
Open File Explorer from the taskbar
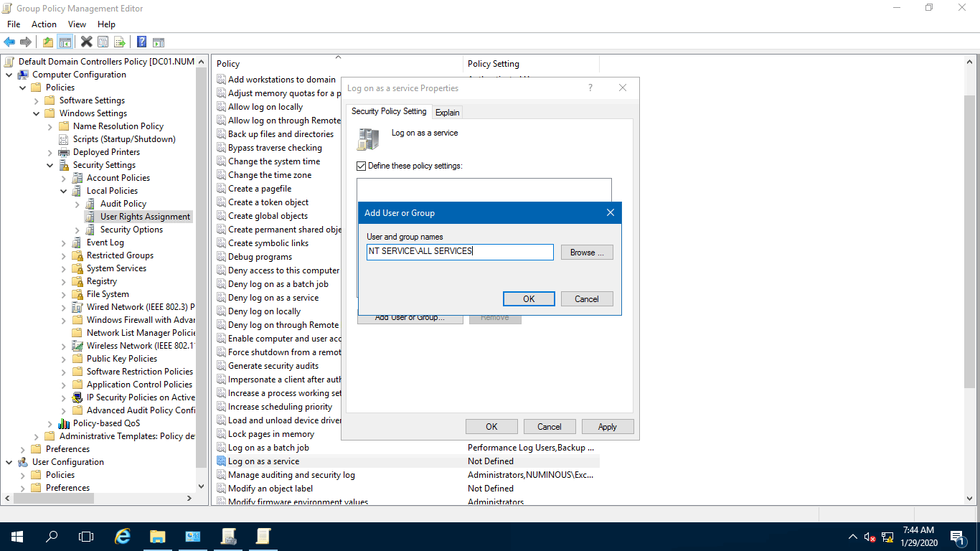coord(157,537)
